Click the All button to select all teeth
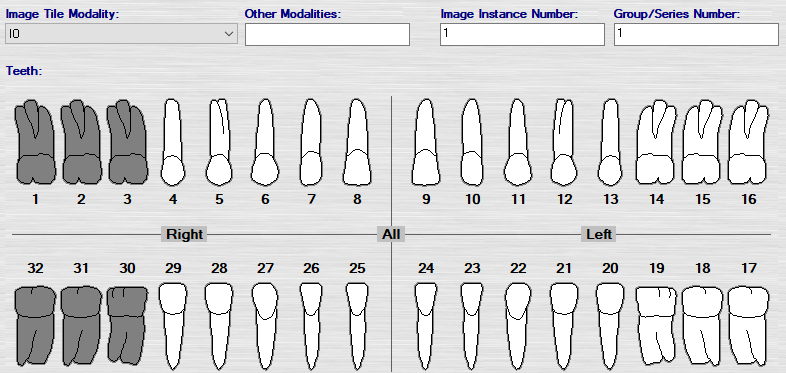 pyautogui.click(x=391, y=234)
